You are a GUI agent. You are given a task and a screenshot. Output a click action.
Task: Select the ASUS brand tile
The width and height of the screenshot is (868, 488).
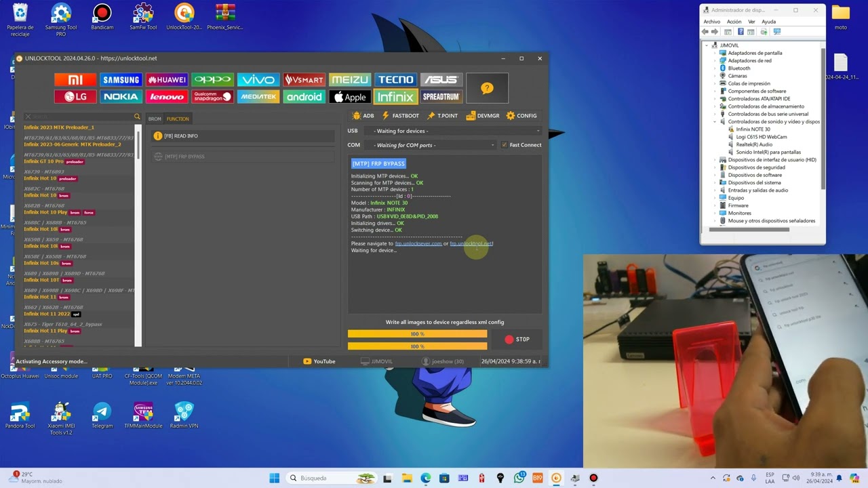pyautogui.click(x=441, y=80)
